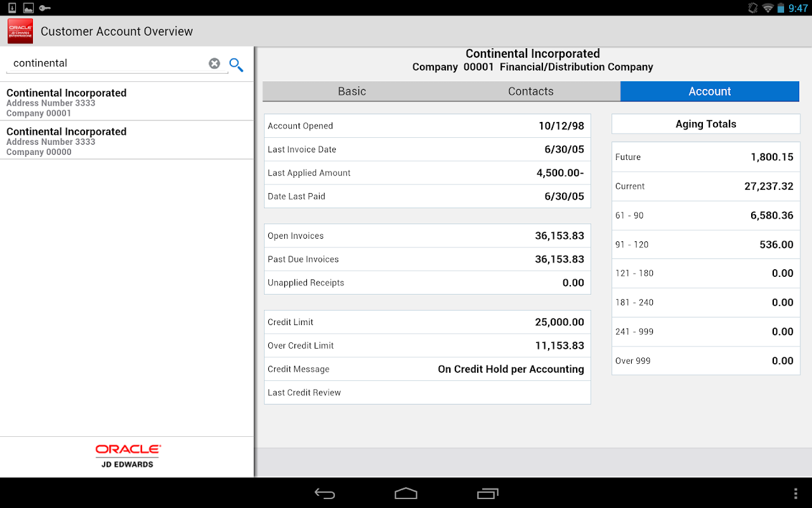Tap the 121 - 180 aging amount
812x508 pixels.
click(783, 273)
